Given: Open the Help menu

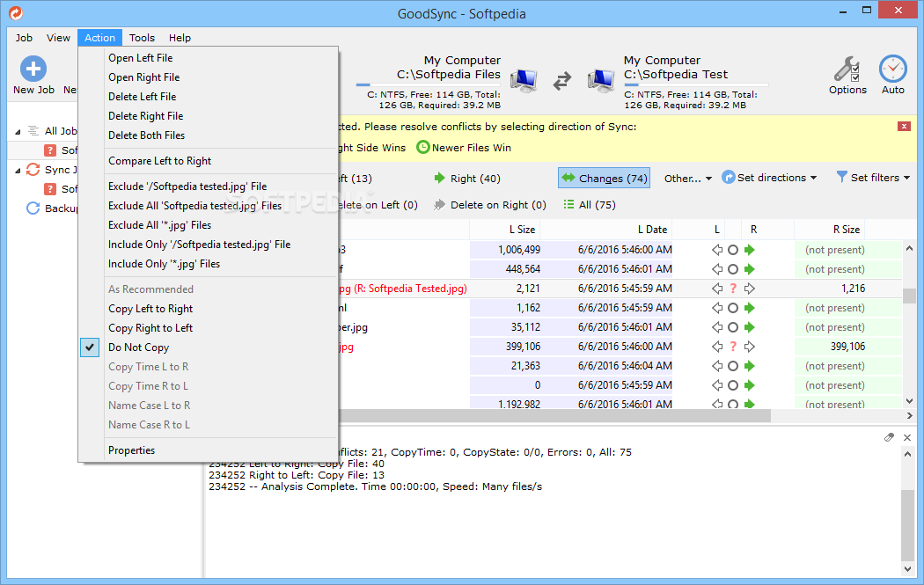Looking at the screenshot, I should [x=180, y=38].
